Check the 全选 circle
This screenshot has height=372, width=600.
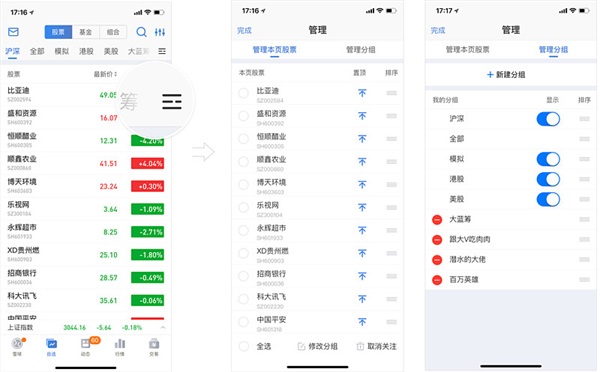click(x=244, y=346)
